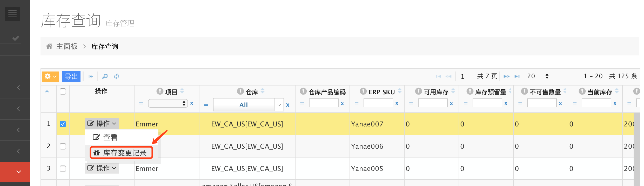This screenshot has height=186, width=644.
Task: Clear the 项目 filter with its x
Action: tap(192, 103)
